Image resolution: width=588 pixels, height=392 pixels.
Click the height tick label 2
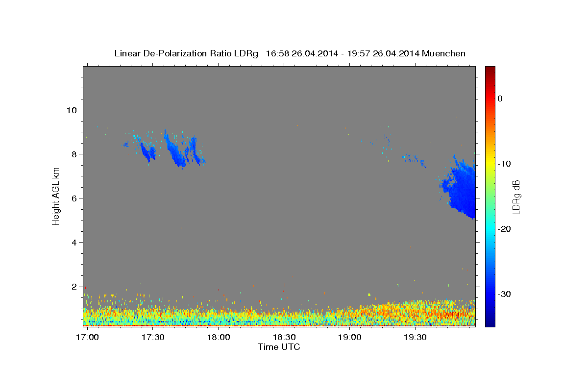pos(74,286)
